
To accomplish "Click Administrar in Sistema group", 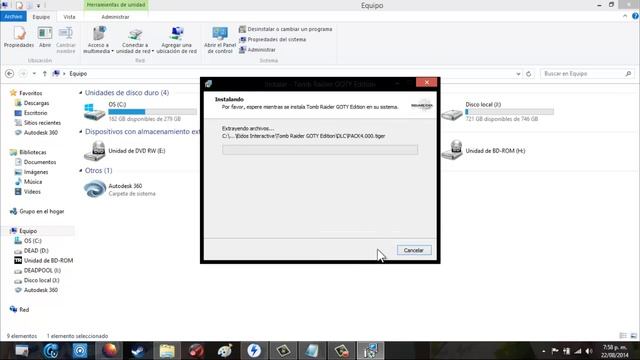I will coord(257,50).
